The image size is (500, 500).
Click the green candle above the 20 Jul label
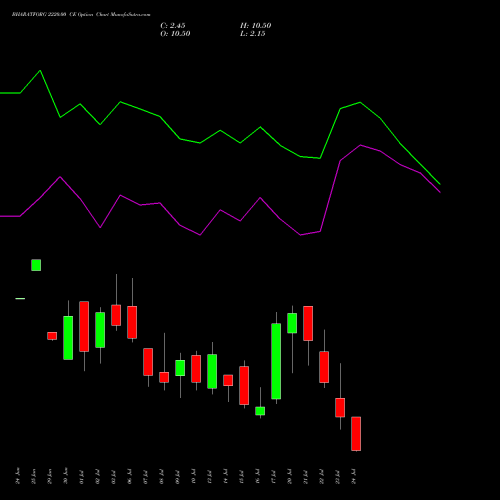pyautogui.click(x=292, y=323)
